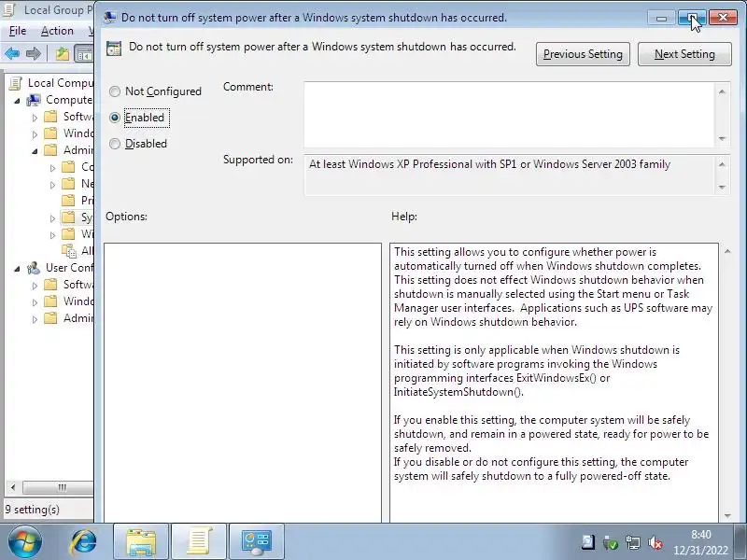Viewport: 747px width, 560px height.
Task: Open the File menu in Group Policy Editor
Action: coord(18,31)
